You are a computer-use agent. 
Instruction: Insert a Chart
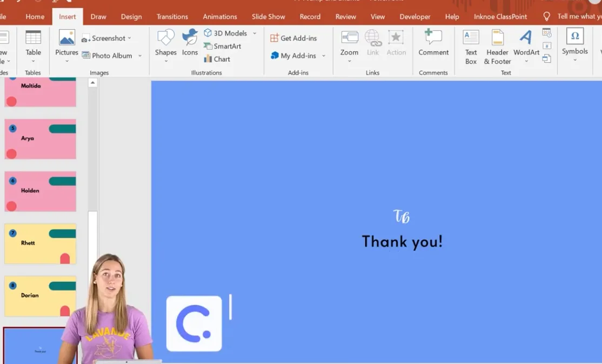(x=217, y=59)
